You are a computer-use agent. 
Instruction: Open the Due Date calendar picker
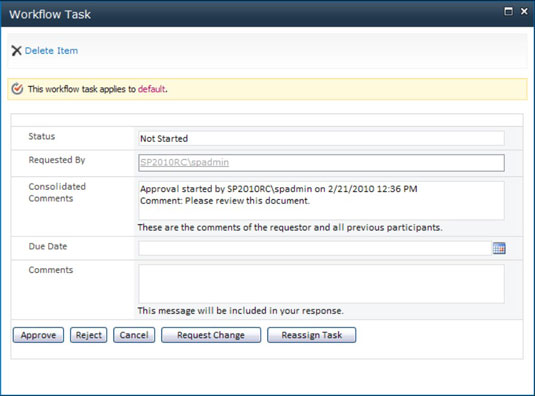pyautogui.click(x=499, y=248)
